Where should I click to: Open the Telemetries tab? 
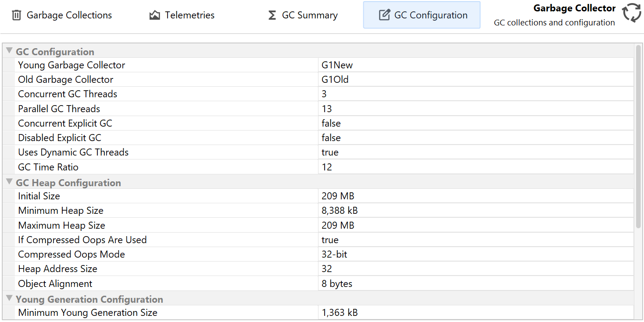click(190, 15)
